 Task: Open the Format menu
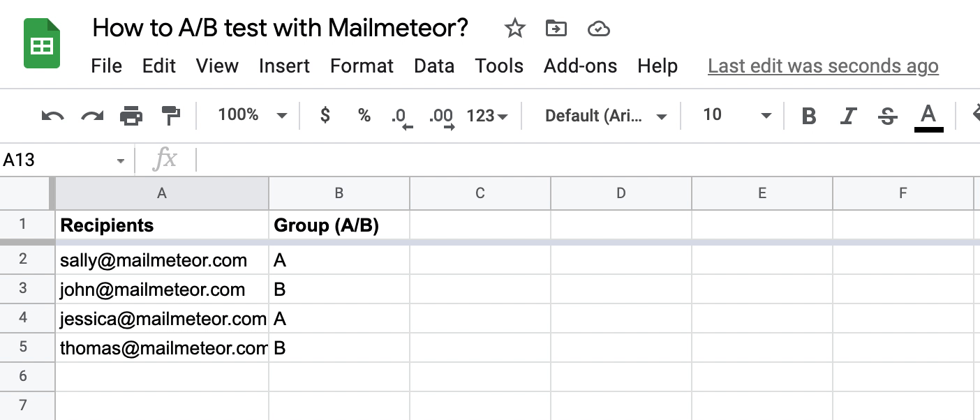click(362, 66)
